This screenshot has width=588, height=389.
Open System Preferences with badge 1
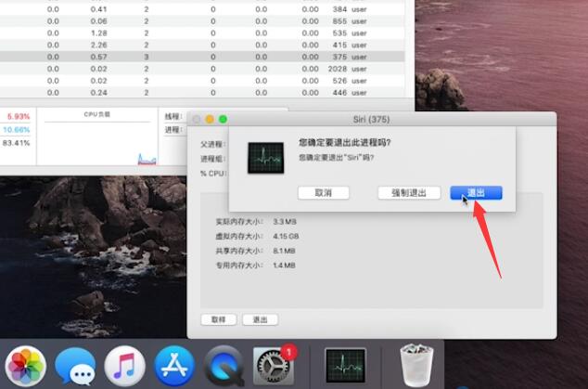coord(274,366)
